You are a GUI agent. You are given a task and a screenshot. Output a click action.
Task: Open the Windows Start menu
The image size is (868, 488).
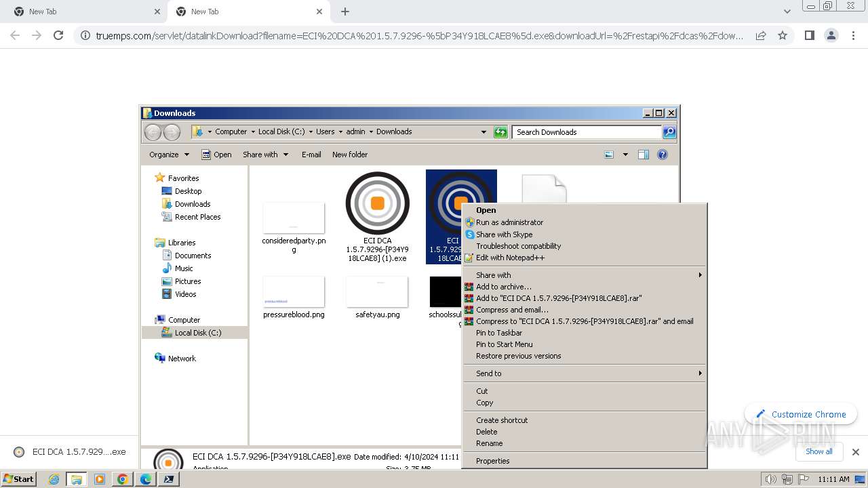[x=18, y=479]
